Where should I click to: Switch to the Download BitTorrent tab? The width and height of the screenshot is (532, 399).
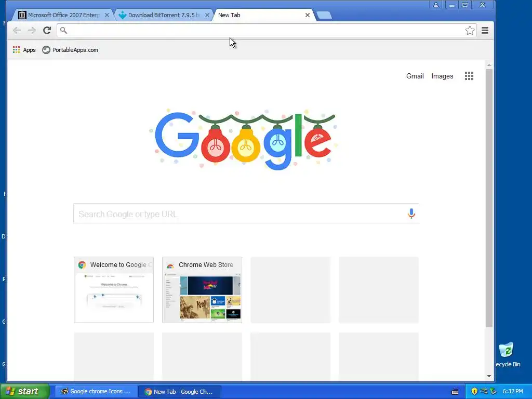pyautogui.click(x=163, y=15)
